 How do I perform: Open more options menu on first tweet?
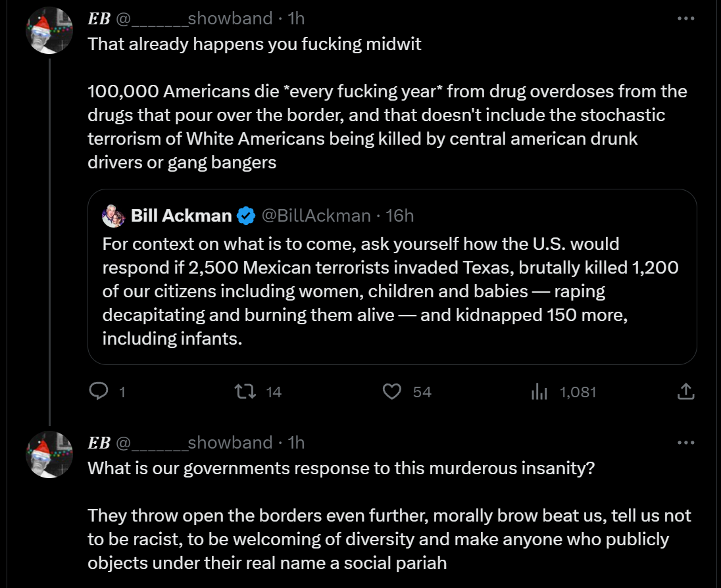pos(685,18)
